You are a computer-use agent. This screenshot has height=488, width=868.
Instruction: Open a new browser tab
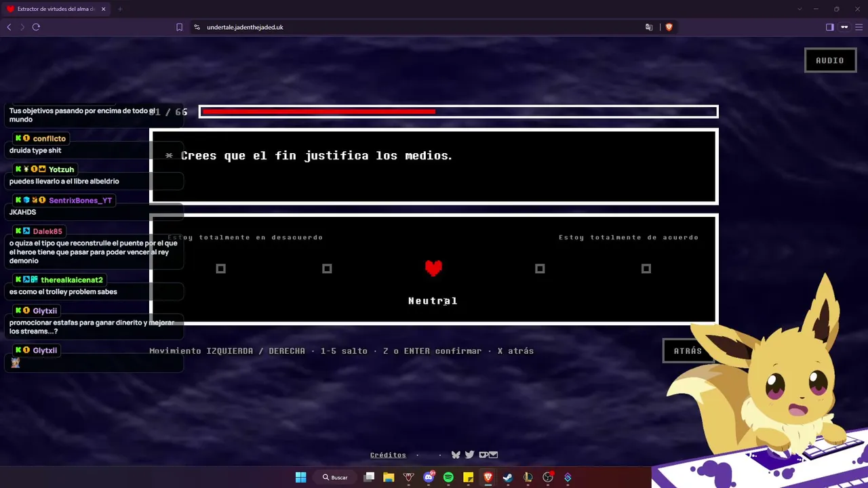click(x=119, y=9)
